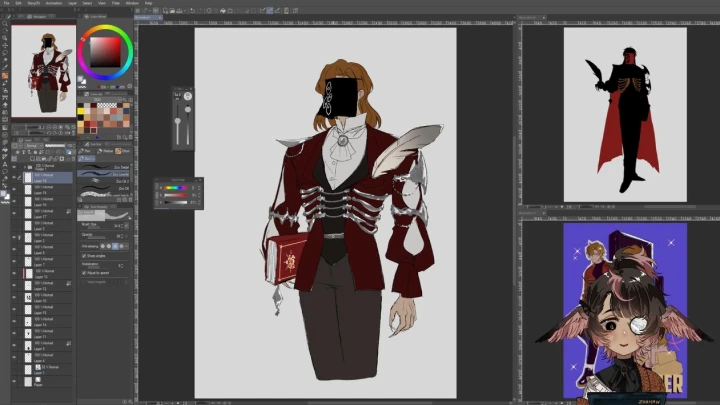Viewport: 720px width, 405px height.
Task: Enable the Sharp angles checkbox
Action: click(83, 255)
